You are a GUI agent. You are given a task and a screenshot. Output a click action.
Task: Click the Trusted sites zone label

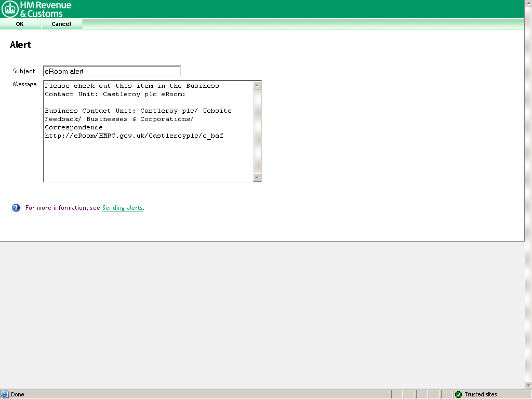[481, 394]
